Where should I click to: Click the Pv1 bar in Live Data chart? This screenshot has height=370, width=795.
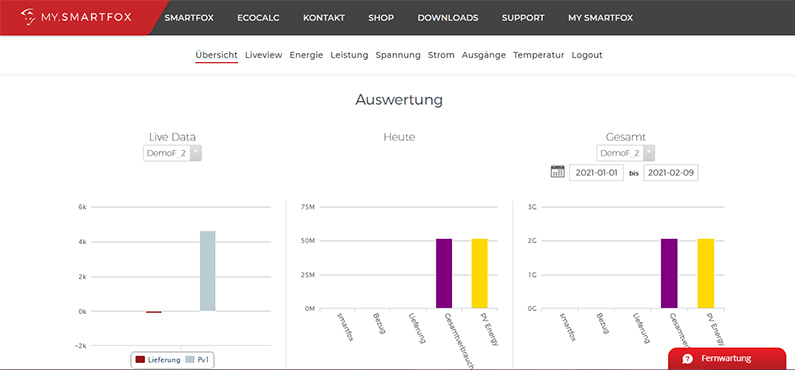pos(207,271)
